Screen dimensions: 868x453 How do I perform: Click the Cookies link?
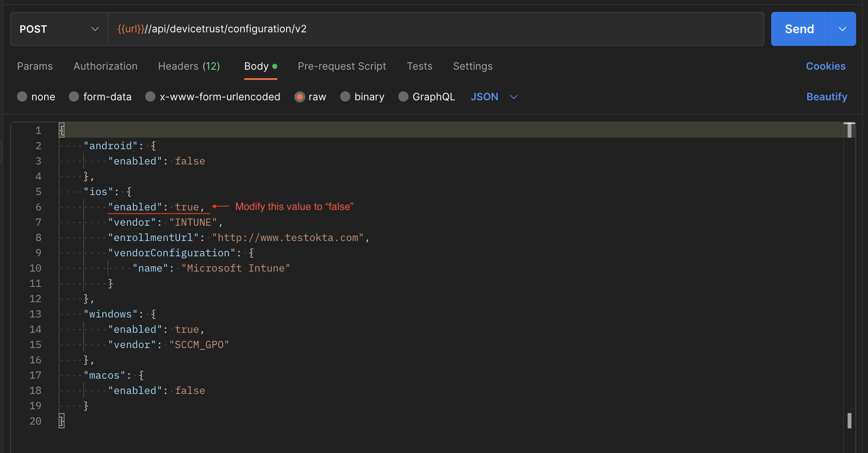pyautogui.click(x=826, y=66)
